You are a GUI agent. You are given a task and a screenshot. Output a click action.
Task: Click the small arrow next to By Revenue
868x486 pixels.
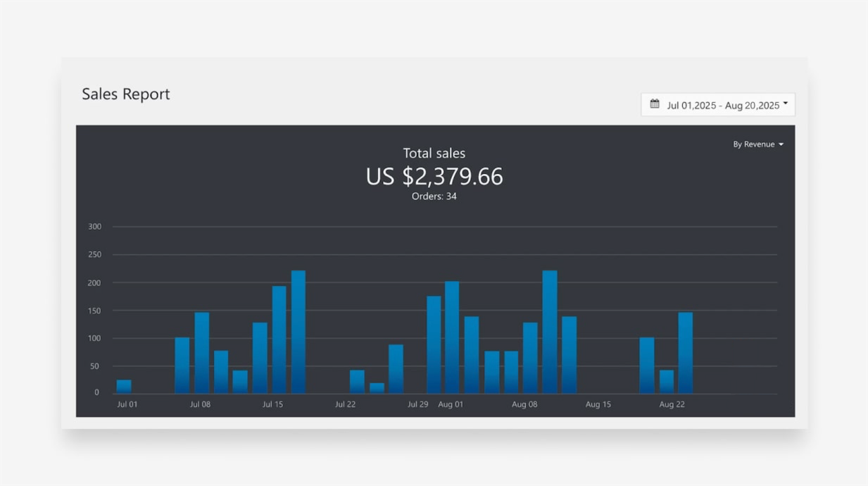pos(781,144)
